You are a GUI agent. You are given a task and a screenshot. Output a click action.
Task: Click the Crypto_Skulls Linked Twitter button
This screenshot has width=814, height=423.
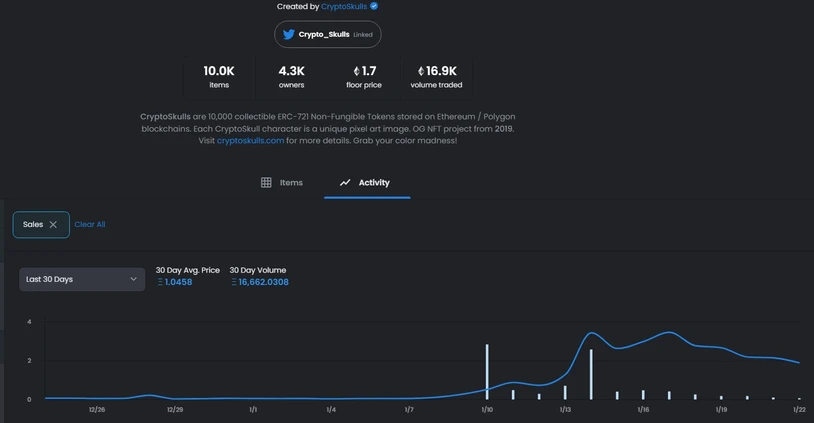328,34
